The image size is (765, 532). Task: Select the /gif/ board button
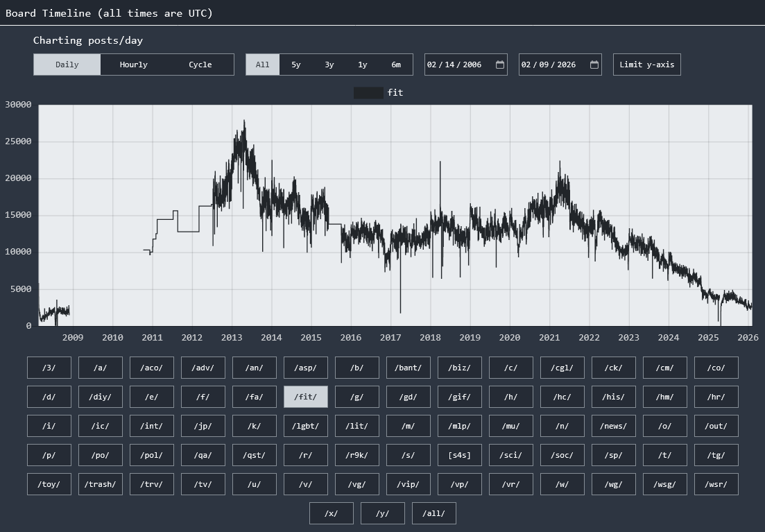coord(460,397)
